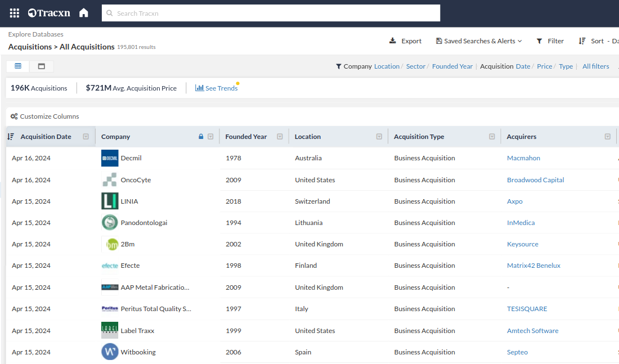The height and width of the screenshot is (364, 619).
Task: Click the Search Tracxn input field
Action: pos(271,13)
